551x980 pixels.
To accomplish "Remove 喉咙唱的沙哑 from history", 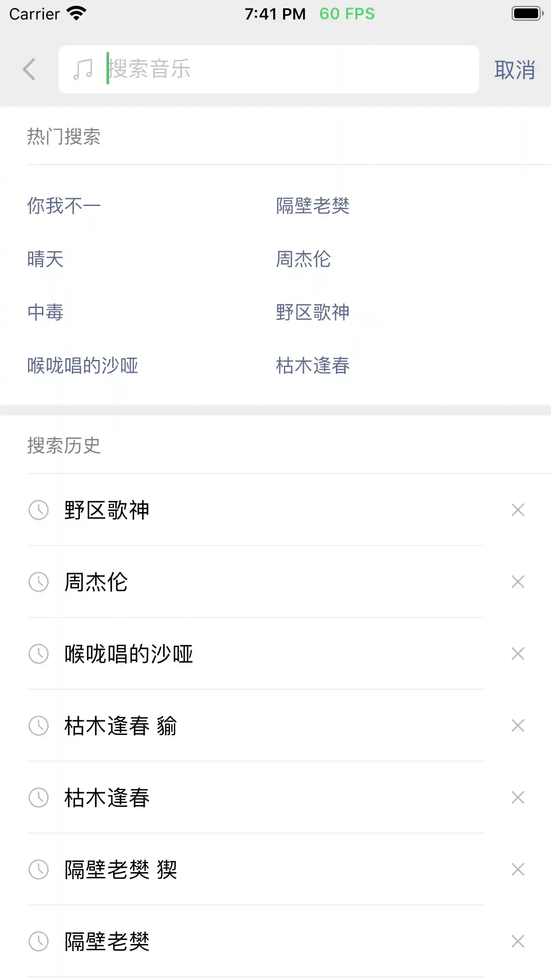I will (x=518, y=654).
